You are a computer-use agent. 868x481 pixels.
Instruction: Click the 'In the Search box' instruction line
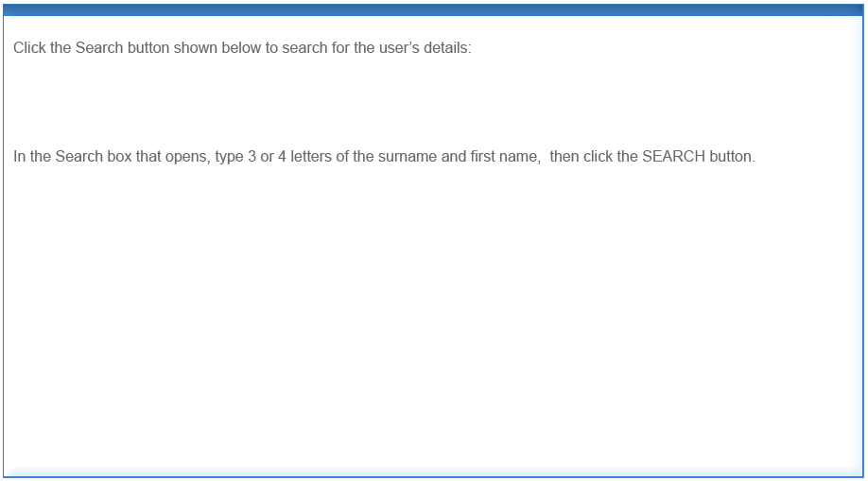coord(384,157)
